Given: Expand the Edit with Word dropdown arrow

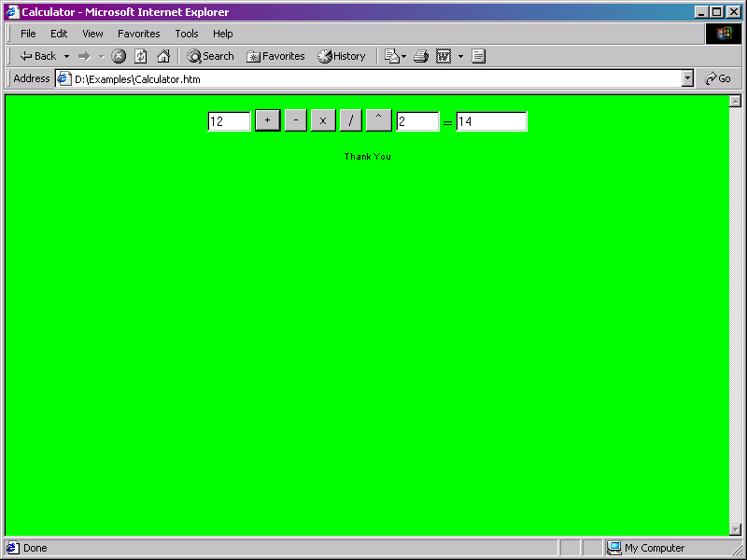Looking at the screenshot, I should [460, 56].
